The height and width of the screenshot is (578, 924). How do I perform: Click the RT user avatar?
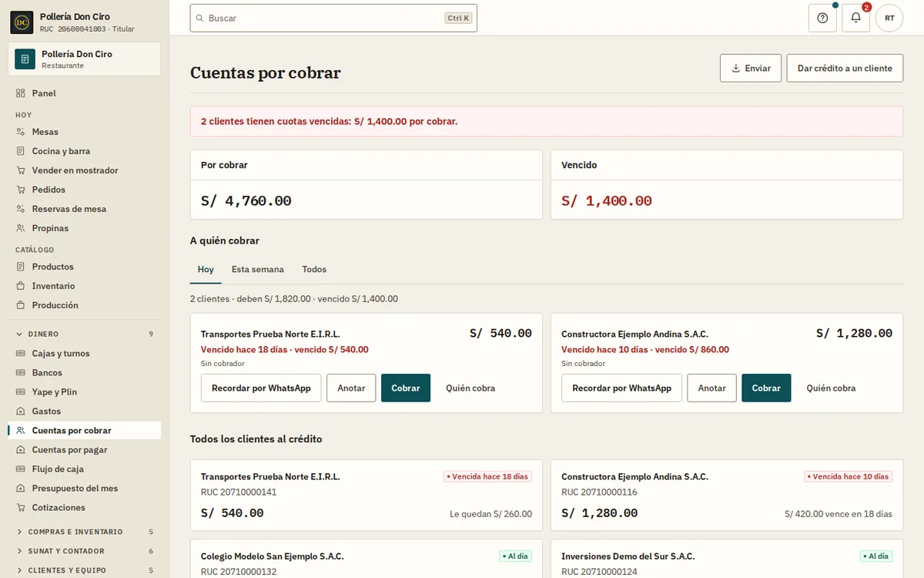click(889, 18)
